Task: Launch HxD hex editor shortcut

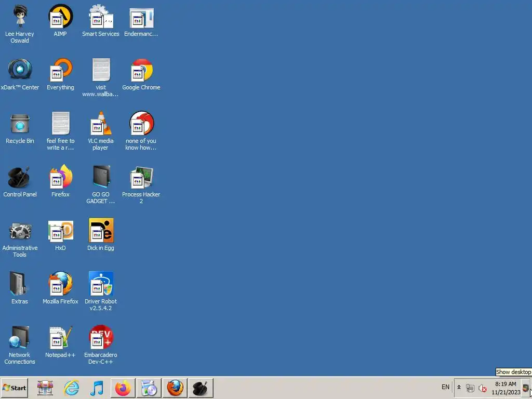Action: [x=60, y=235]
